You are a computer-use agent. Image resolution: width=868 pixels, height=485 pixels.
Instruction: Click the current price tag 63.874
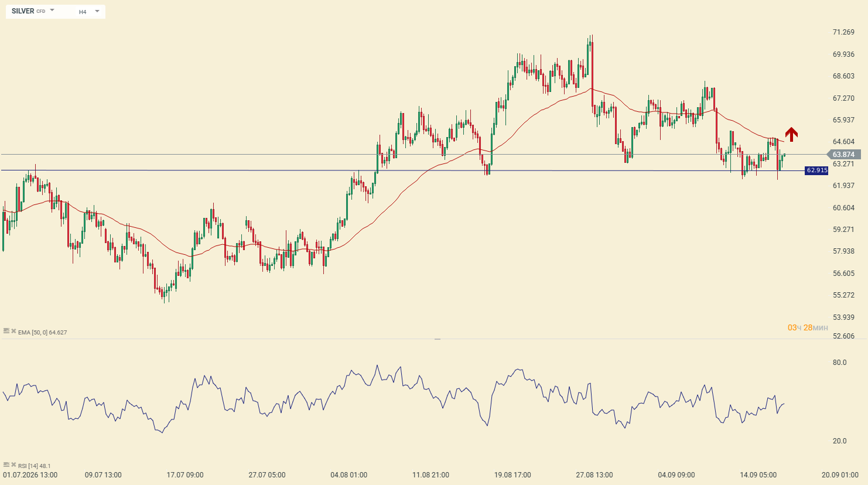point(843,155)
